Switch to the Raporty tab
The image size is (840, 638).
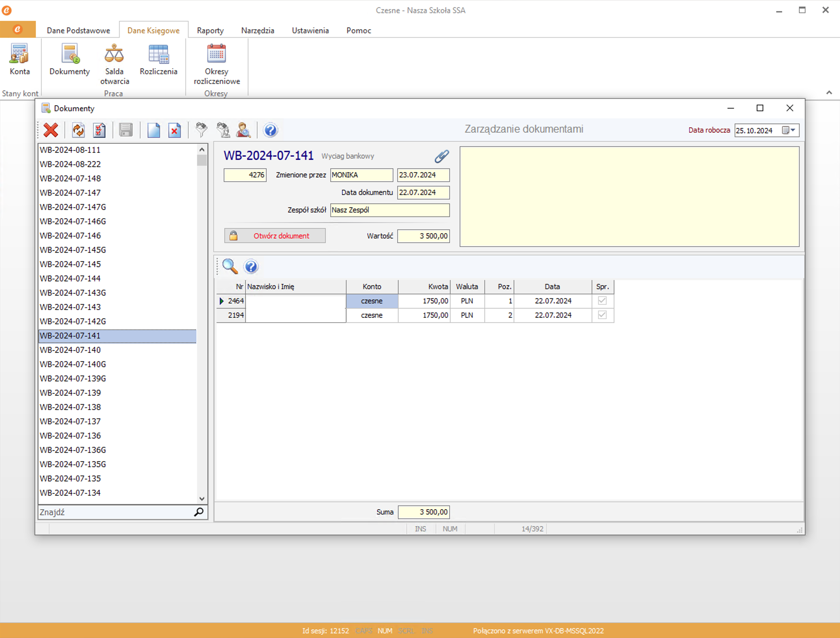pos(210,31)
